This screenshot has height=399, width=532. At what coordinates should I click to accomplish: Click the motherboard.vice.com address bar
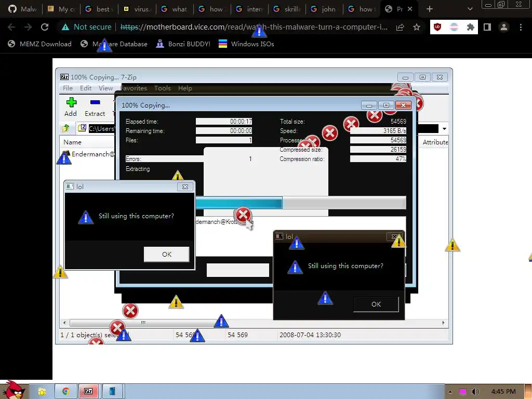[254, 27]
